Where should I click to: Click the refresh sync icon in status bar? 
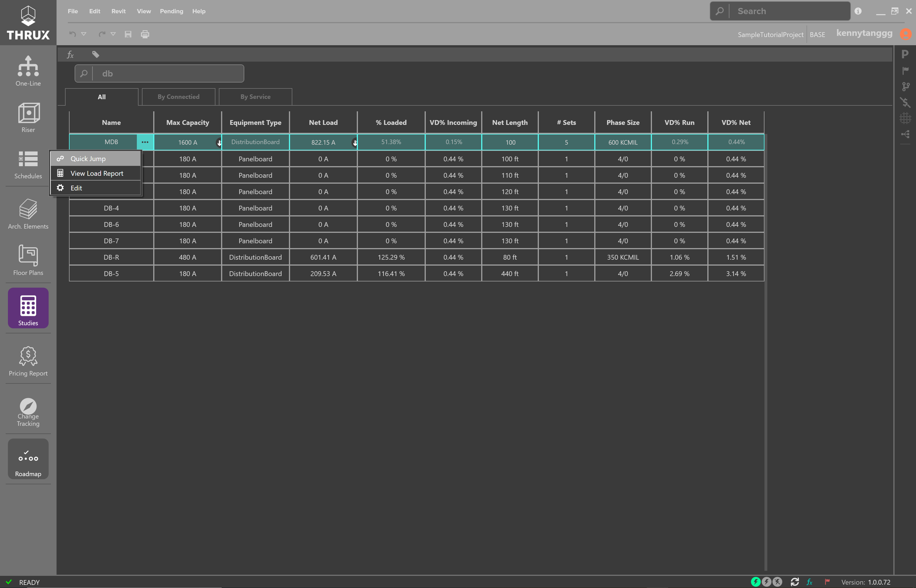tap(795, 582)
